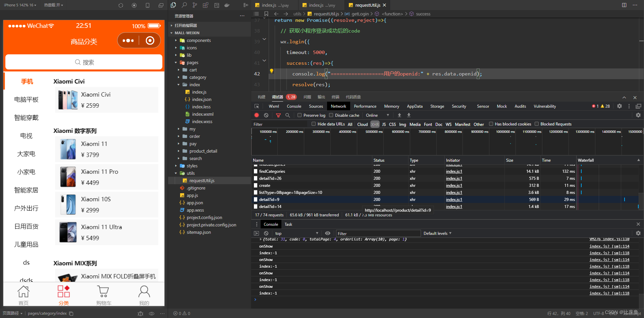Switch to the Storage devtools tab
Viewport: 644px width, 318px height.
pyautogui.click(x=437, y=106)
